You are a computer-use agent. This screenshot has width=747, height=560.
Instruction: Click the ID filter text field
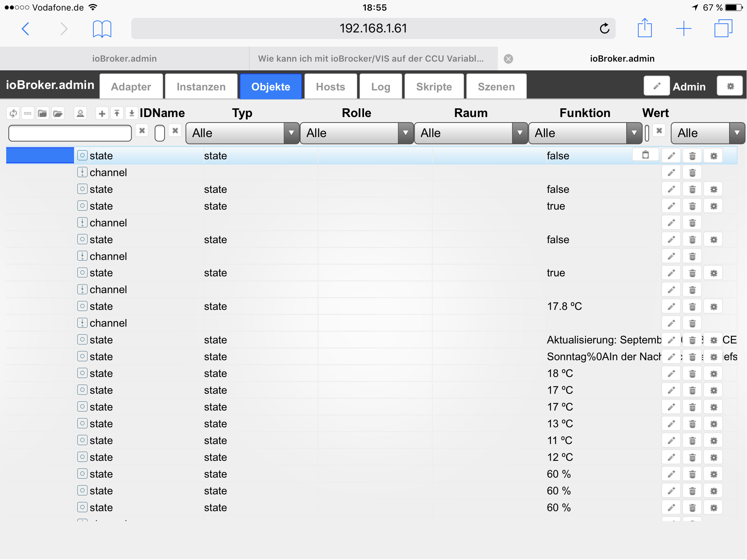pos(70,133)
